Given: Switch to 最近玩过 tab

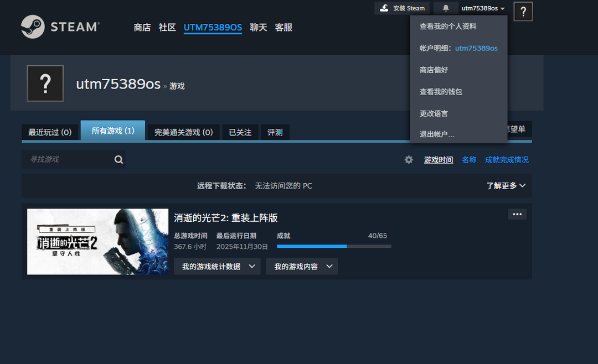Looking at the screenshot, I should tap(50, 132).
